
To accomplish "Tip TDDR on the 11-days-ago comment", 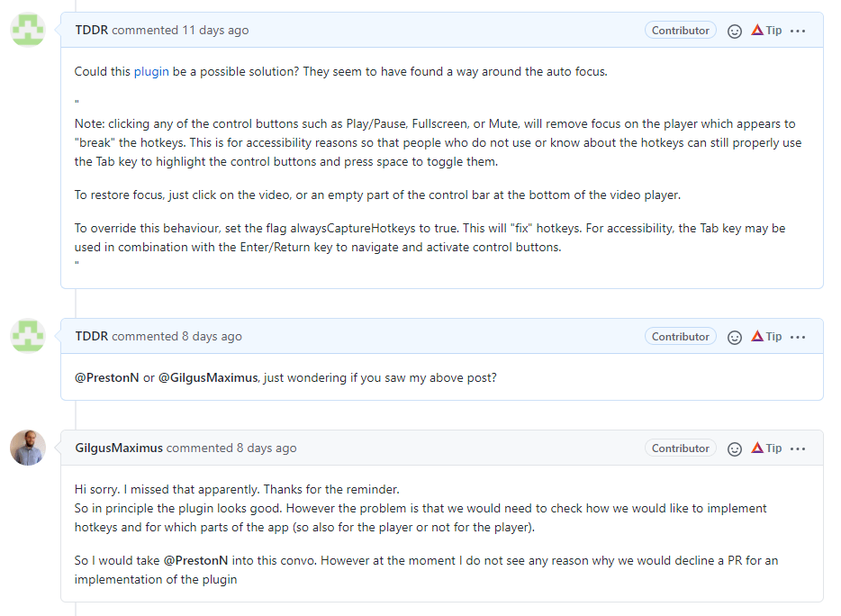I will [766, 31].
